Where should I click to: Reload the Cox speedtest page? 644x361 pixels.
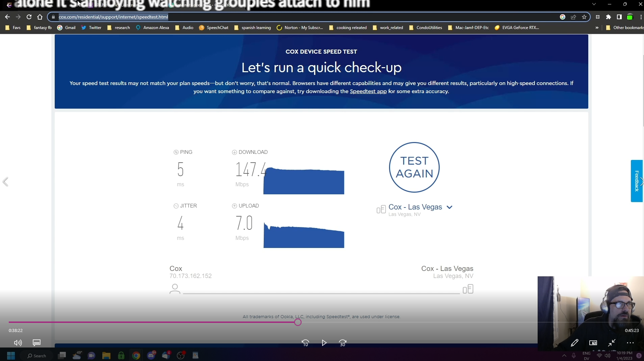click(29, 17)
